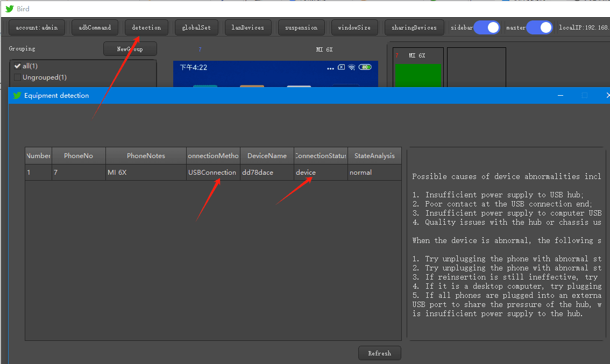Select the USBConnection cell
The width and height of the screenshot is (610, 364).
point(213,172)
